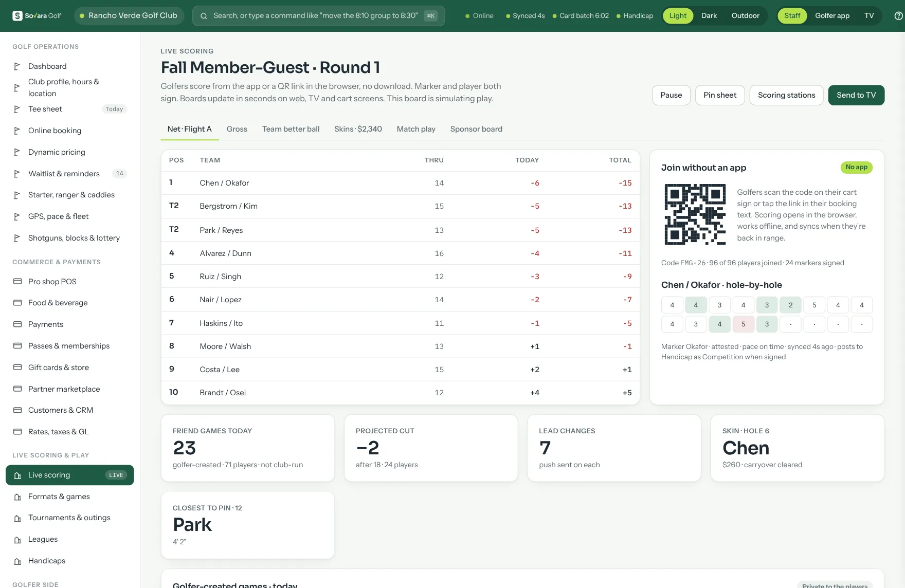Switch theme to Dark
Image resolution: width=905 pixels, height=588 pixels.
tap(709, 16)
